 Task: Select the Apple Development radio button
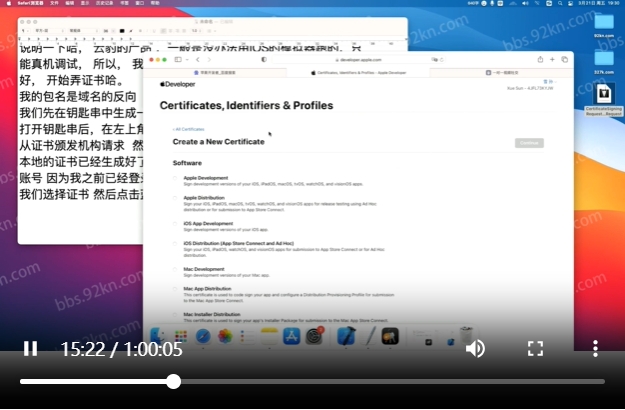tap(175, 178)
